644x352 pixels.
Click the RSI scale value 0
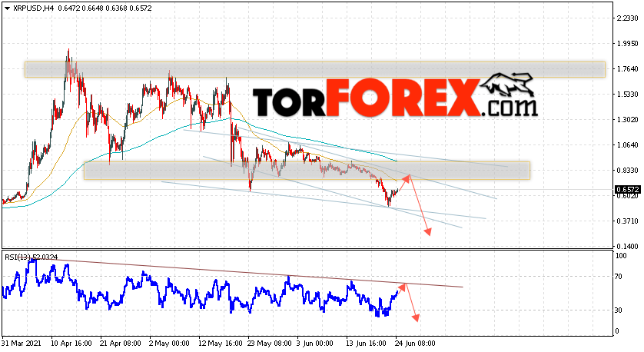pyautogui.click(x=617, y=331)
